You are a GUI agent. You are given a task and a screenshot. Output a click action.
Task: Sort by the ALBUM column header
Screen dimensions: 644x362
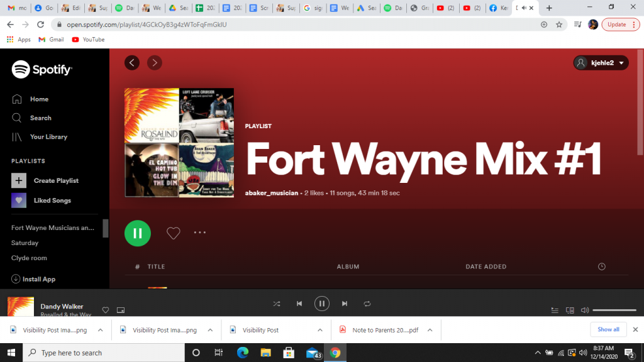348,266
